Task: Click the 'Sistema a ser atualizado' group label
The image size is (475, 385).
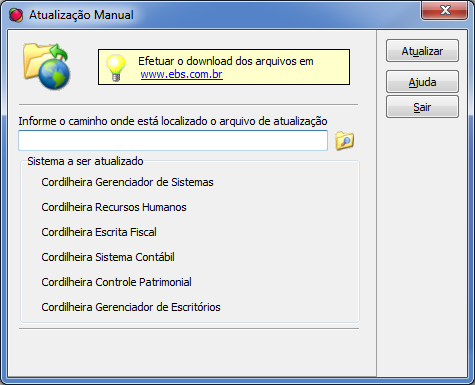Action: click(x=85, y=161)
